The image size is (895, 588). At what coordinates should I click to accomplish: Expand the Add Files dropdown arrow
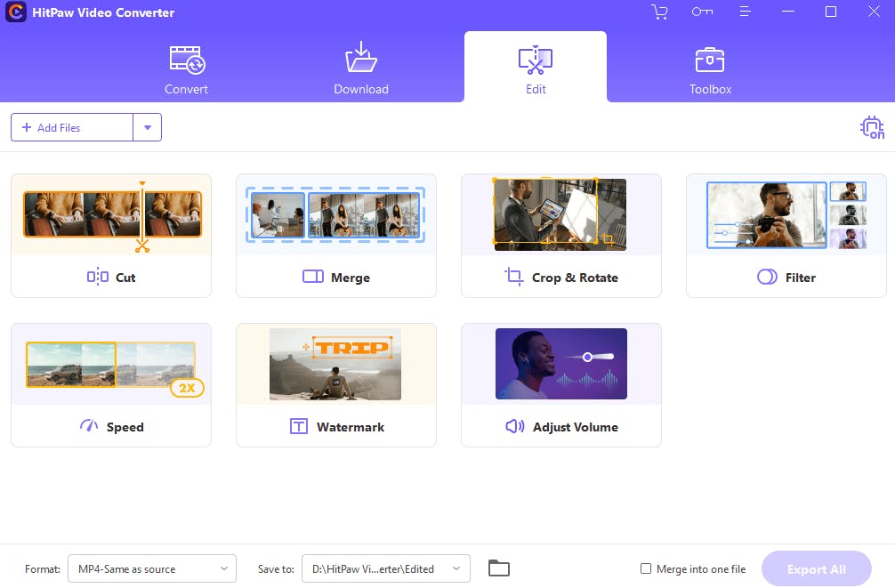coord(148,127)
